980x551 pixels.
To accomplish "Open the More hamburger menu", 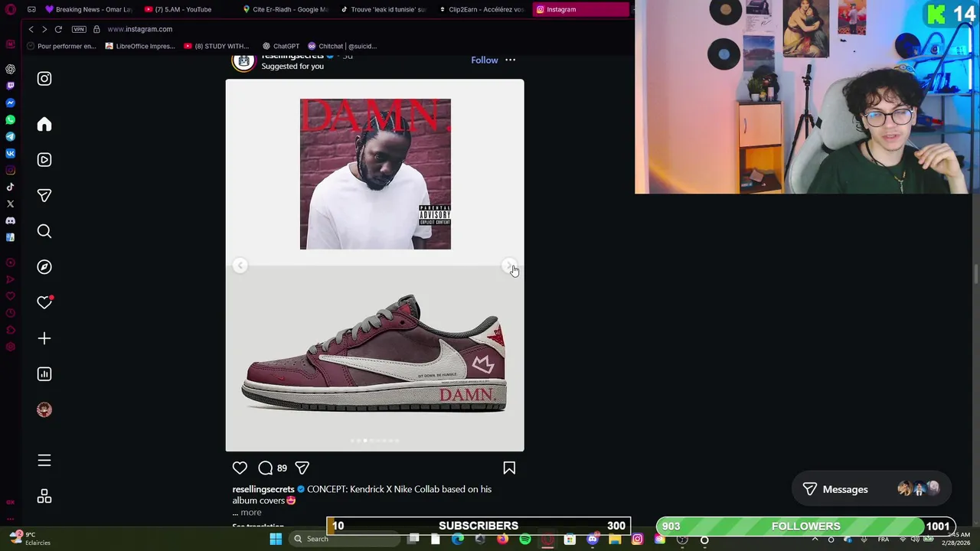I will [44, 461].
